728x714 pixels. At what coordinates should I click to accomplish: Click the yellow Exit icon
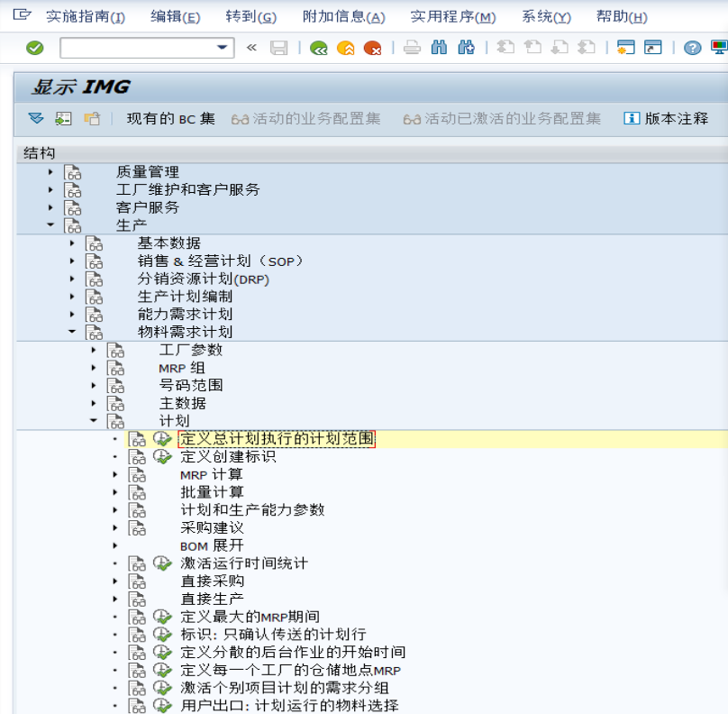pyautogui.click(x=346, y=48)
